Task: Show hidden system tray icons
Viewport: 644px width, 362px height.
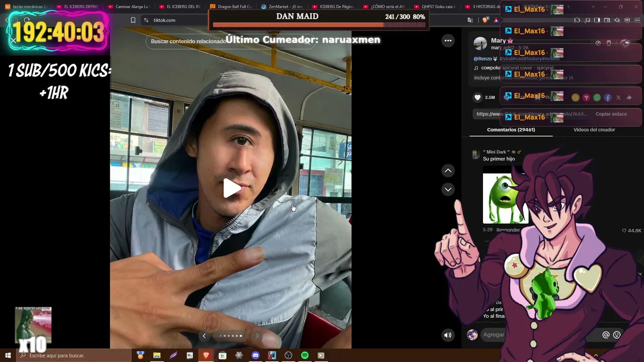Action: pos(596,355)
